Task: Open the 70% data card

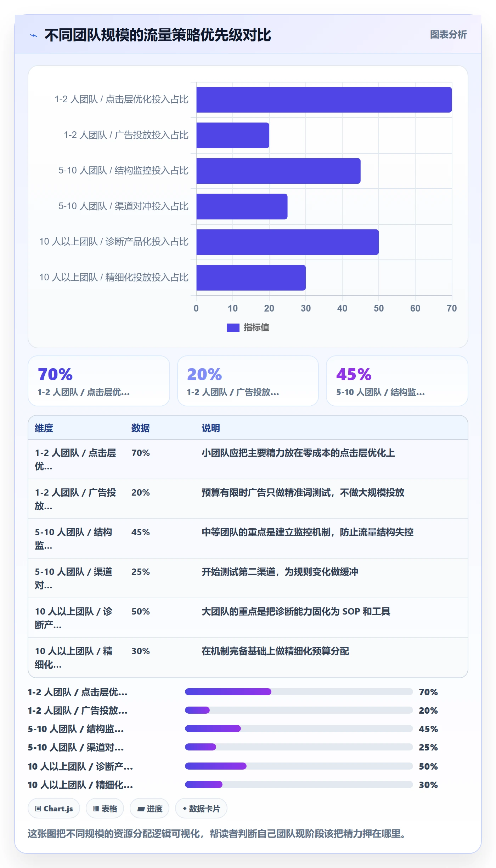Action: click(99, 381)
